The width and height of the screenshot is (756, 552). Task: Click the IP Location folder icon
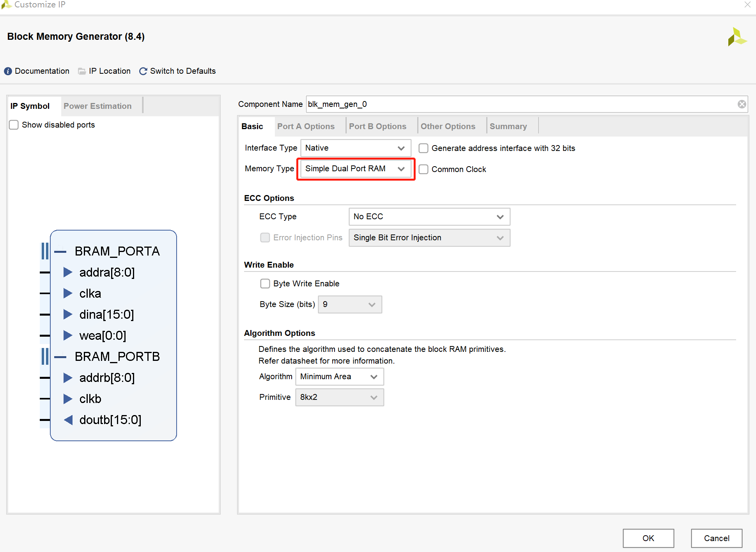click(x=82, y=71)
